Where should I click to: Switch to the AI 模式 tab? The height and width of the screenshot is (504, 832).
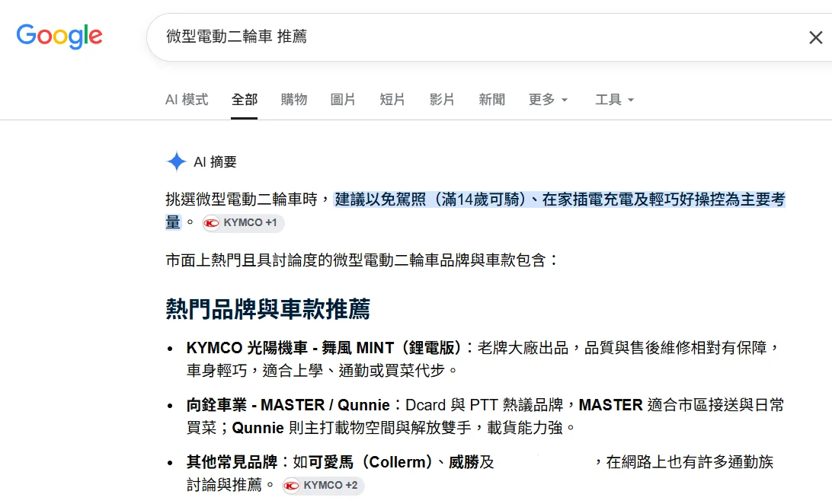coord(187,100)
